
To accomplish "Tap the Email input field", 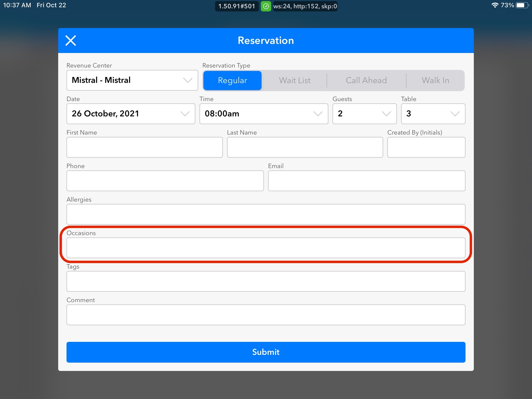I will click(367, 181).
